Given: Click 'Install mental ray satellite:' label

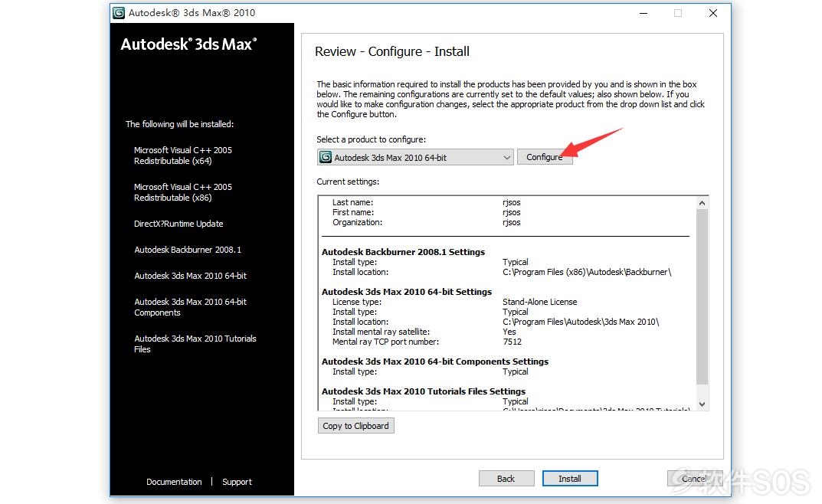Looking at the screenshot, I should click(x=381, y=332).
